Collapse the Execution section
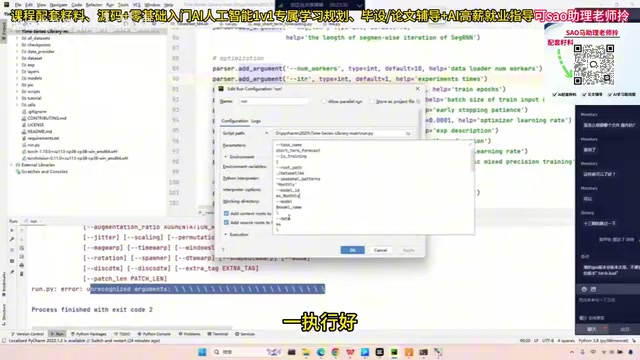This screenshot has width=640, height=360. [x=226, y=235]
